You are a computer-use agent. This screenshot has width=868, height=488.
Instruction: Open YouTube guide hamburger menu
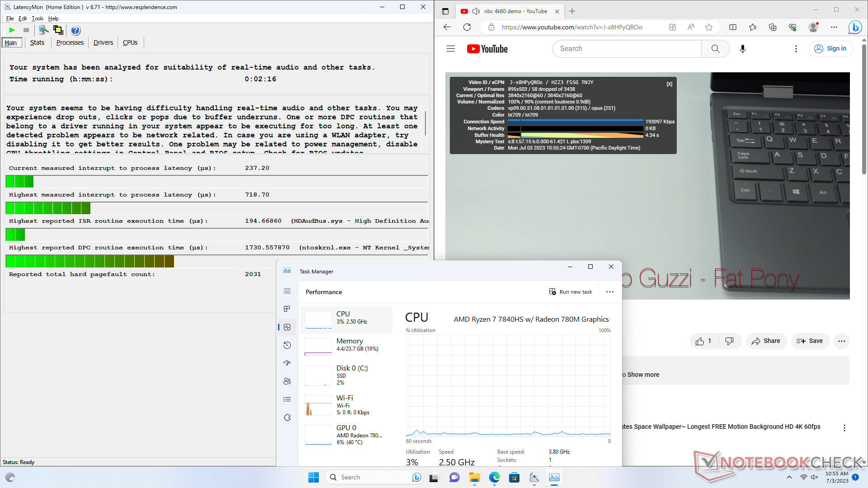point(451,49)
